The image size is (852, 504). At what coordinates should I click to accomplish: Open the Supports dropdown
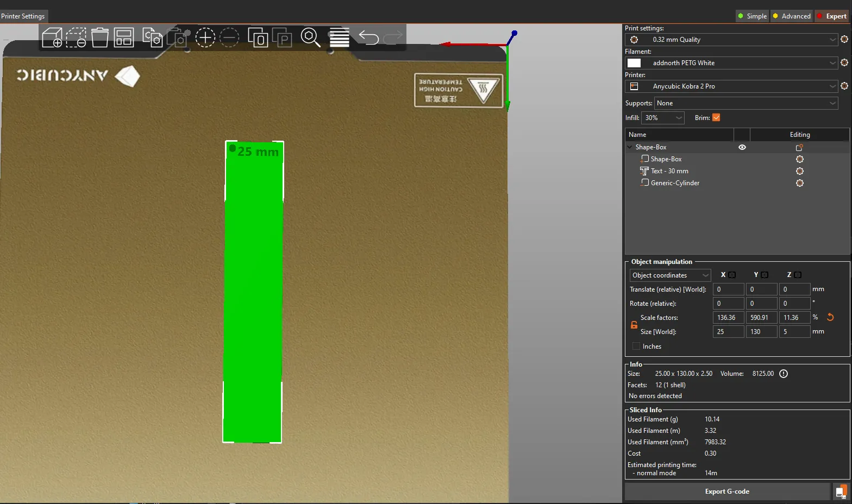pos(746,103)
